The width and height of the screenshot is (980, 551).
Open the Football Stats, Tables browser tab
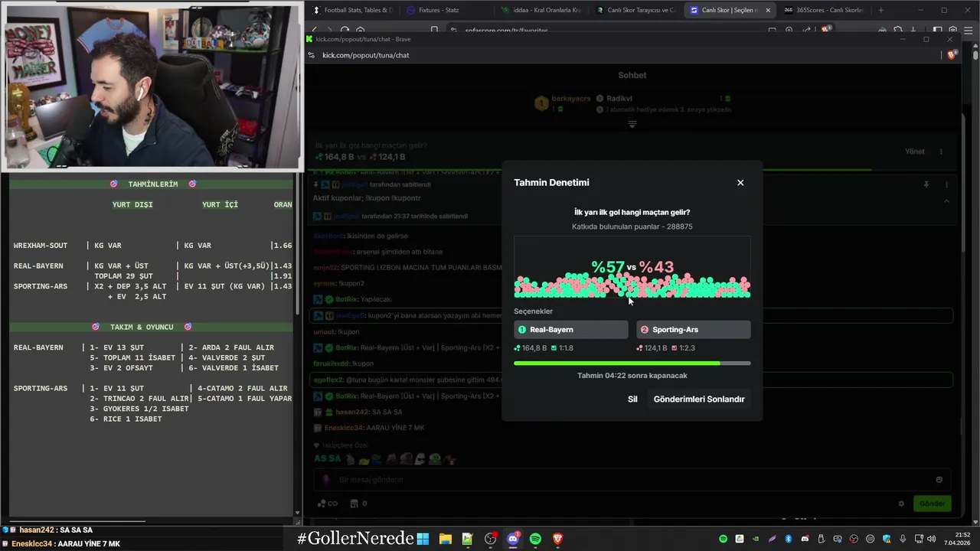point(352,10)
